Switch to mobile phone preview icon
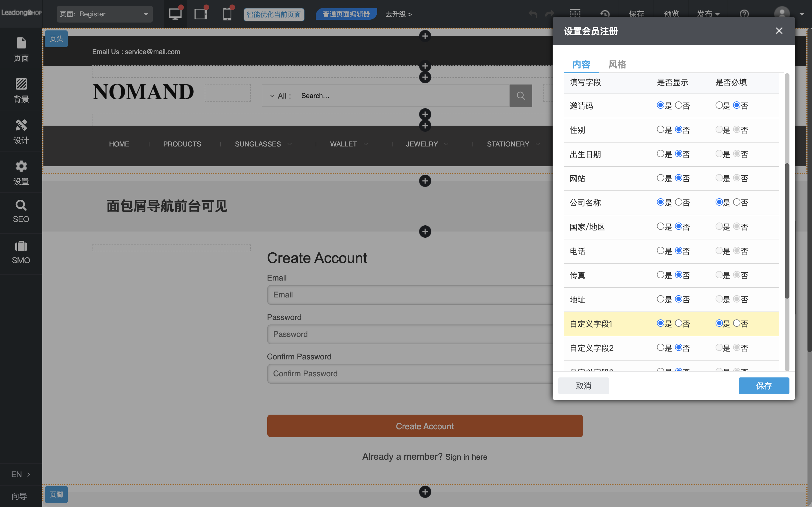This screenshot has width=812, height=507. click(x=227, y=14)
